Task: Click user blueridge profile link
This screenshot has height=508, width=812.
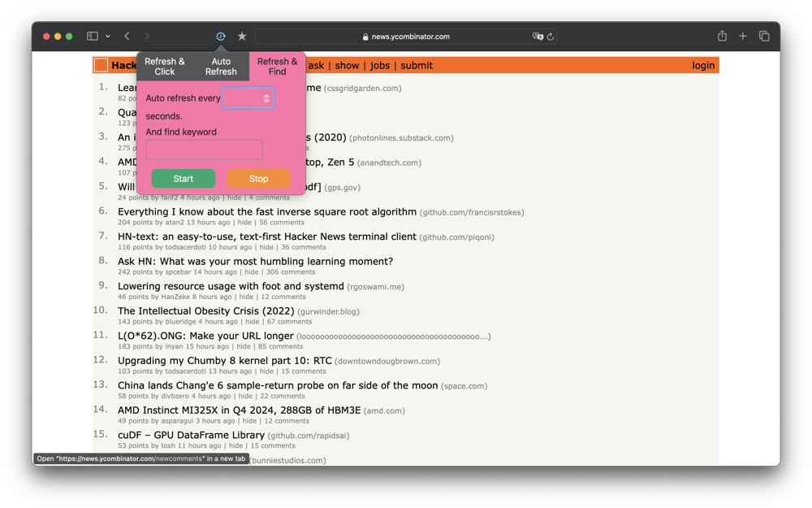Action: pyautogui.click(x=181, y=322)
